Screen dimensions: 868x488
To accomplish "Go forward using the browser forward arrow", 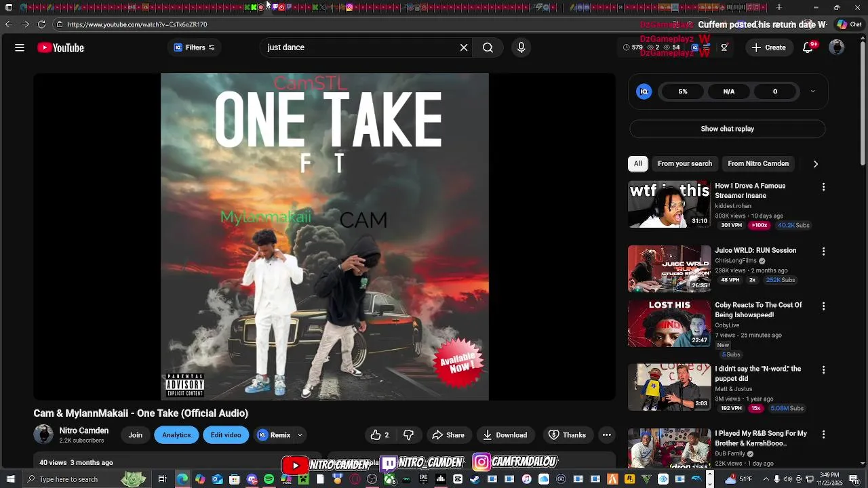I will pos(25,24).
